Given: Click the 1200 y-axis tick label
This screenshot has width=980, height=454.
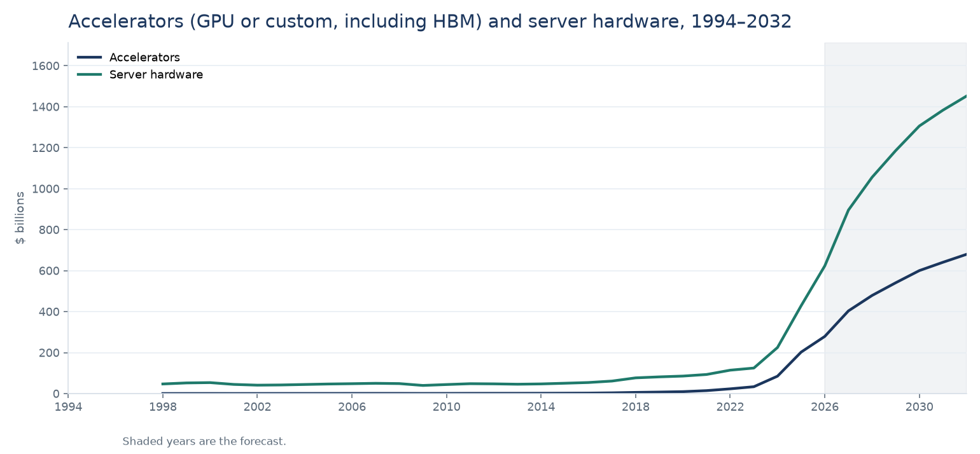Looking at the screenshot, I should click(x=46, y=148).
